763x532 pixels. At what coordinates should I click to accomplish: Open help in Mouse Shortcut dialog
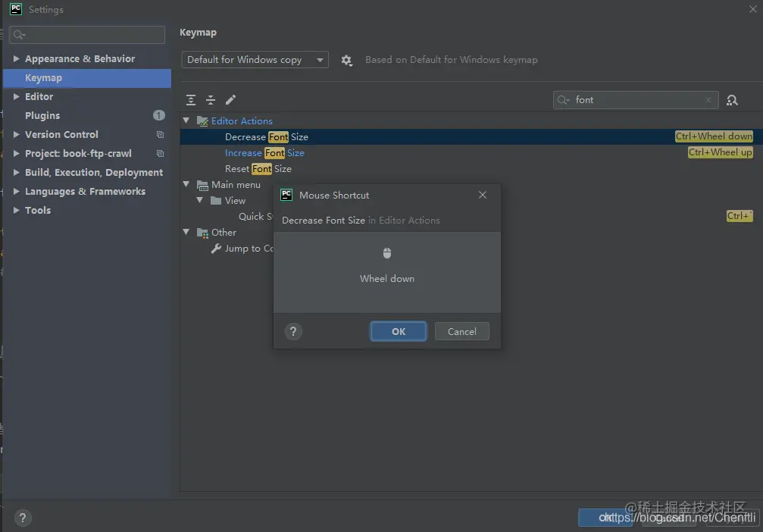pos(293,331)
